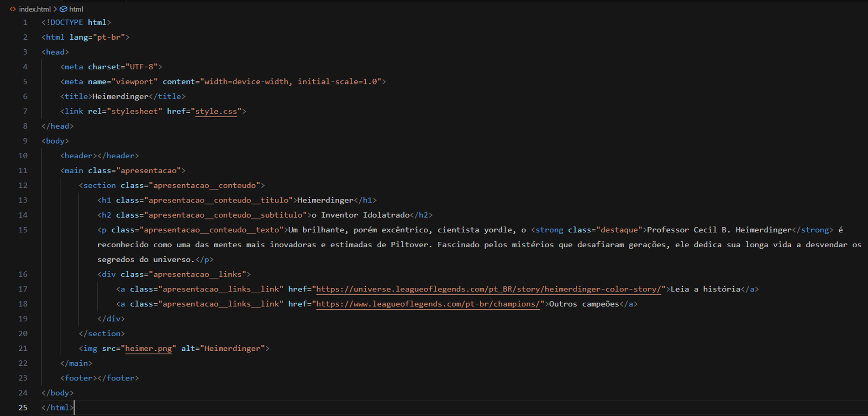Image resolution: width=868 pixels, height=416 pixels.
Task: Click the opening head tag on line 3
Action: (55, 52)
